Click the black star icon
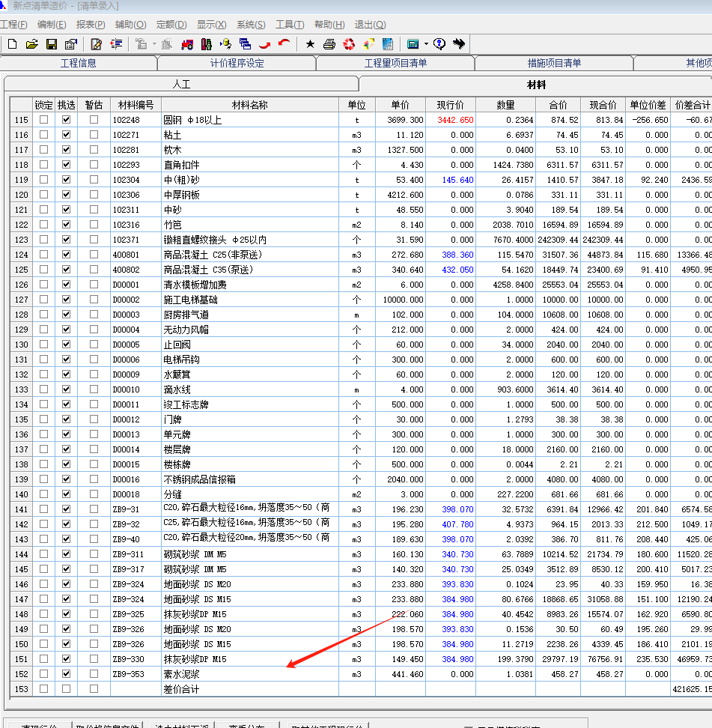The width and height of the screenshot is (712, 728). tap(310, 44)
